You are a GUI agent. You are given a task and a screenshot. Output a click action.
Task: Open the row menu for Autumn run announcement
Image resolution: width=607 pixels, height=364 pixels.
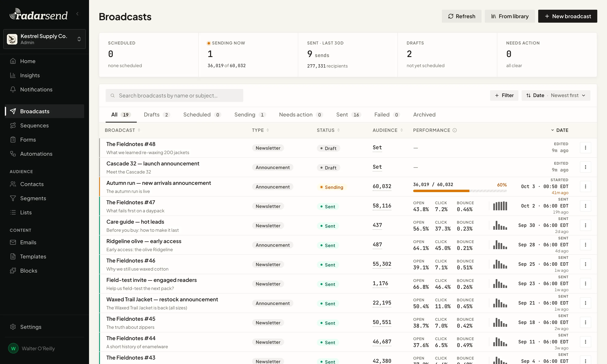click(585, 186)
